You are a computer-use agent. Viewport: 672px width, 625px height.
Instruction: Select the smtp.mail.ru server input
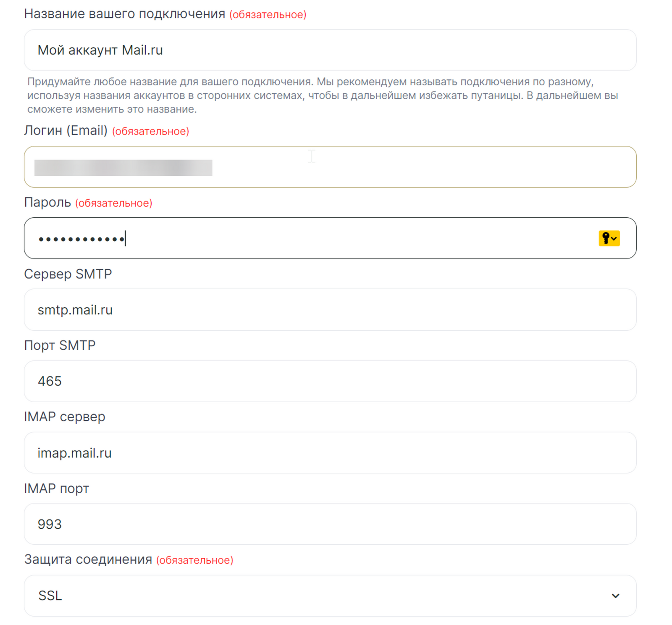[330, 310]
